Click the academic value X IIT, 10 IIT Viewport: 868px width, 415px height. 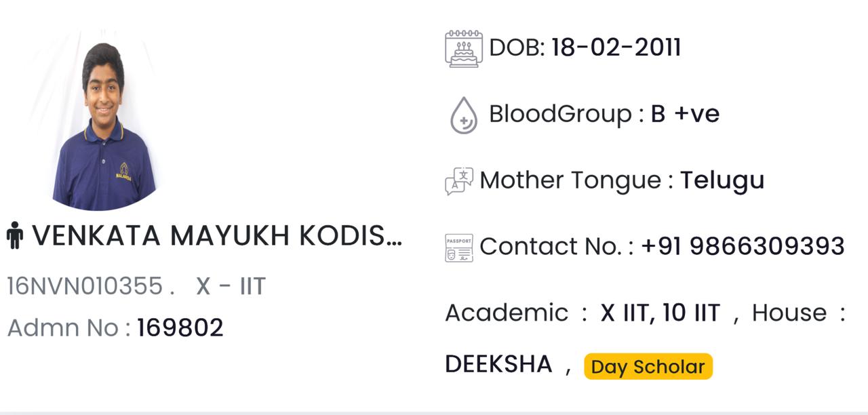click(660, 313)
